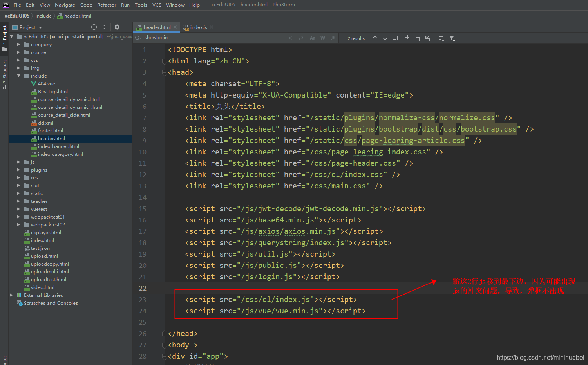This screenshot has height=365, width=588.
Task: Click line number 22 in gutter
Action: [x=143, y=288]
